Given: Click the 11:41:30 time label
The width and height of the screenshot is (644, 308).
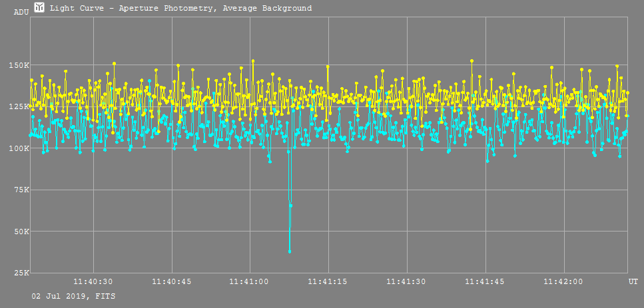Looking at the screenshot, I should [x=407, y=281].
